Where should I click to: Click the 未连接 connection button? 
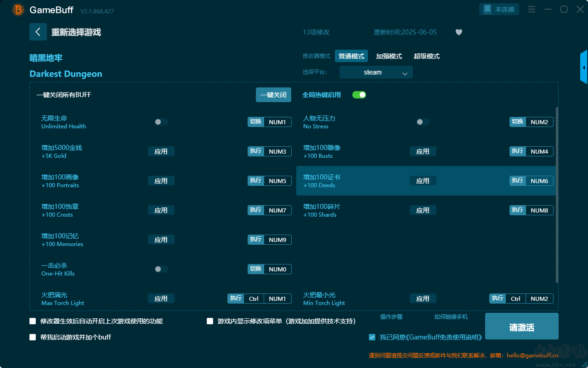click(x=499, y=9)
